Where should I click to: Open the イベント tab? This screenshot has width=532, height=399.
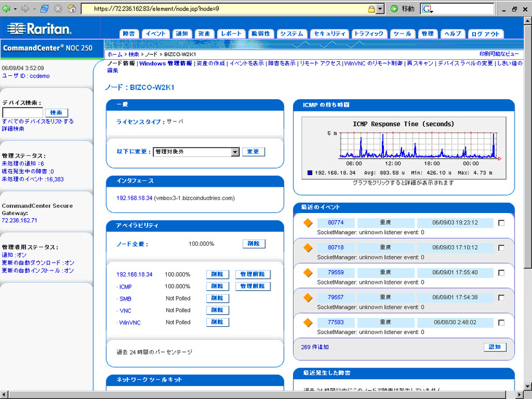pyautogui.click(x=155, y=33)
